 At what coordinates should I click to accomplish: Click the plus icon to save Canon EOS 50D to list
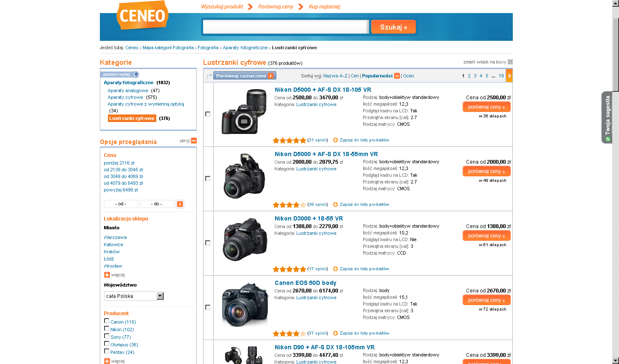[x=335, y=333]
